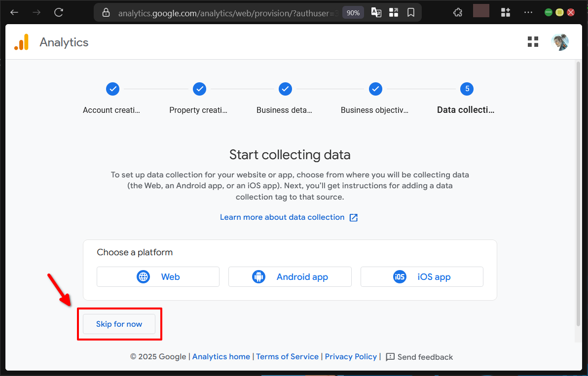The height and width of the screenshot is (376, 588).
Task: Click the split-screen toolbar icon
Action: click(x=394, y=12)
